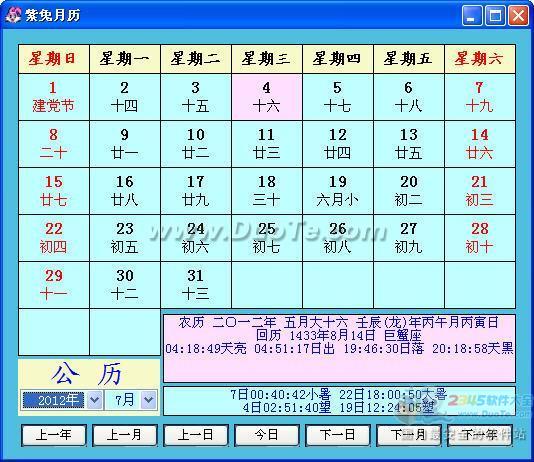
Task: Select date 31 十三 cell
Action: click(195, 285)
